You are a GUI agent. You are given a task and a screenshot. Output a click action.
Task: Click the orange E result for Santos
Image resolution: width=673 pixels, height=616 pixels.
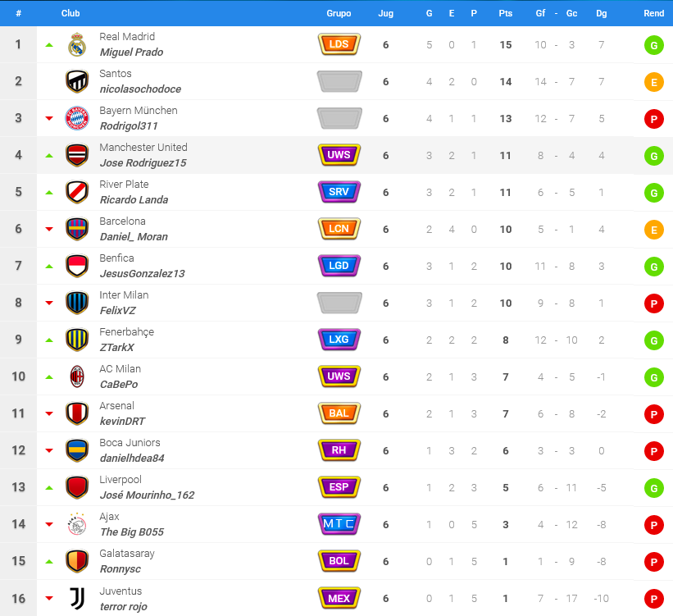(653, 82)
